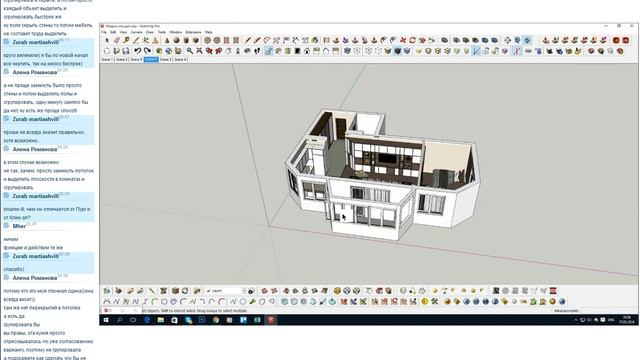Click the red icon at end of bottom toolbar

[553, 291]
